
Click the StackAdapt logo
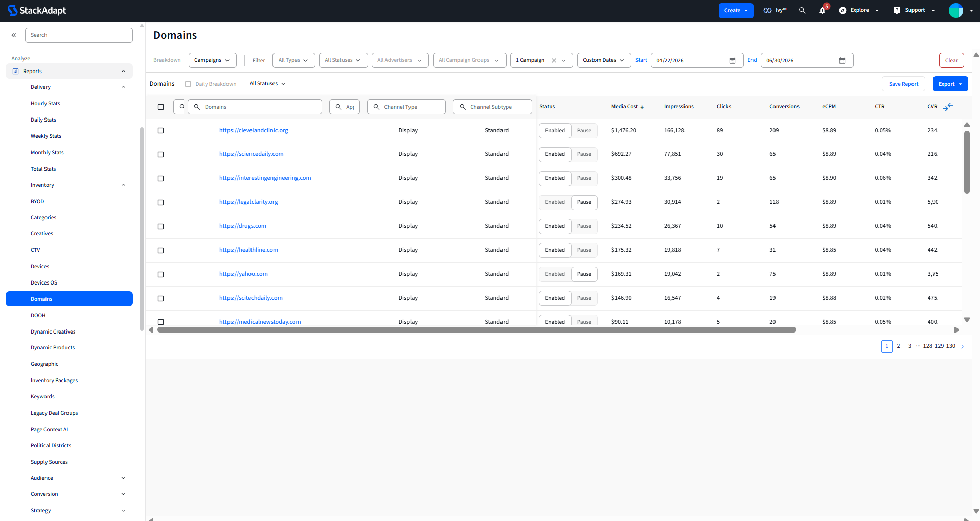tap(37, 10)
